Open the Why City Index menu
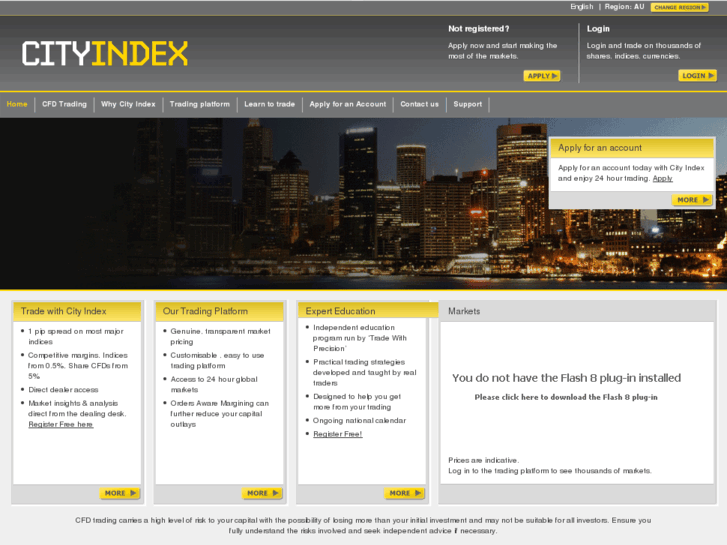Viewport: 727px width, 545px height. (x=128, y=104)
